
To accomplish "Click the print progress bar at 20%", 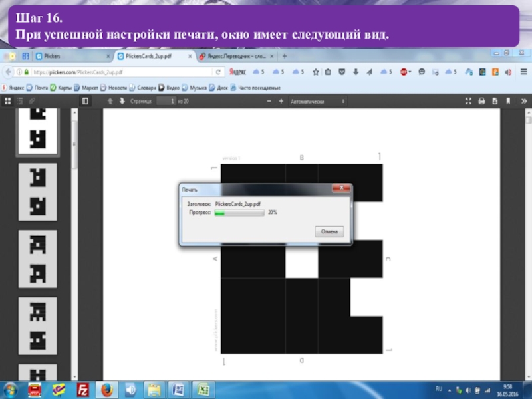I will pos(239,213).
